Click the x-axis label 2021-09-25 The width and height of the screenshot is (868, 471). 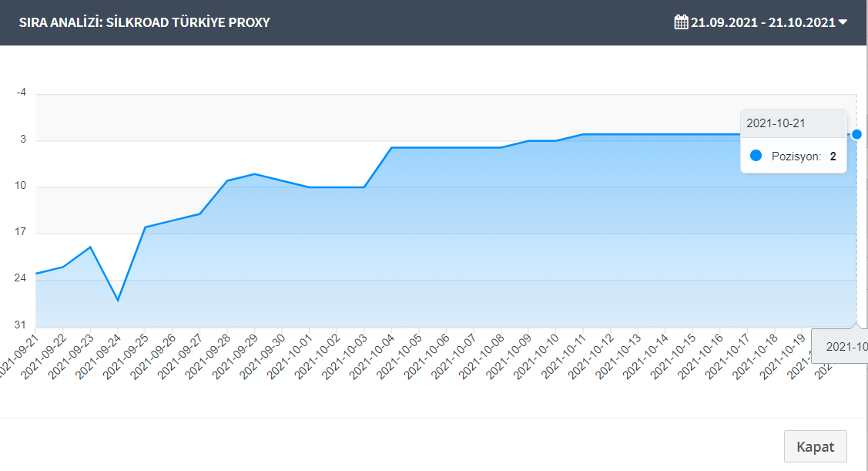tap(125, 355)
